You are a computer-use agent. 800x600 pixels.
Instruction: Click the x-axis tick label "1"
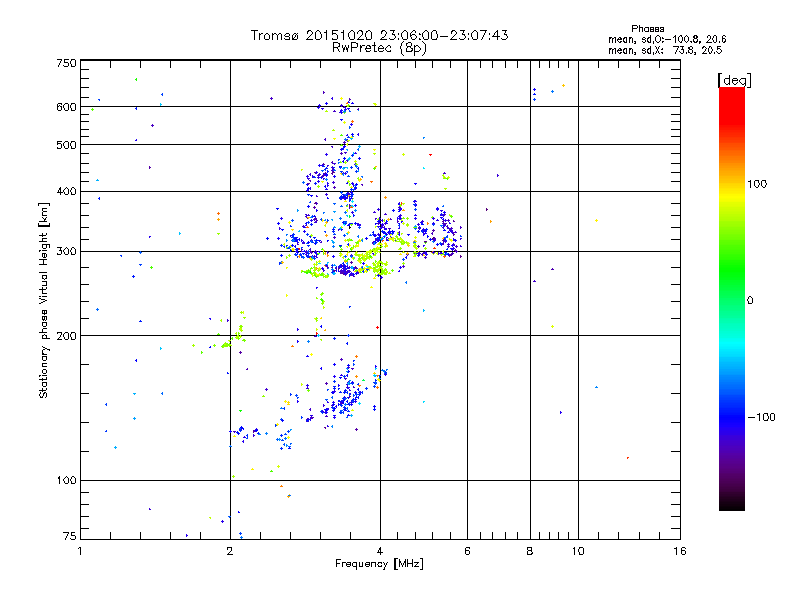pos(80,551)
